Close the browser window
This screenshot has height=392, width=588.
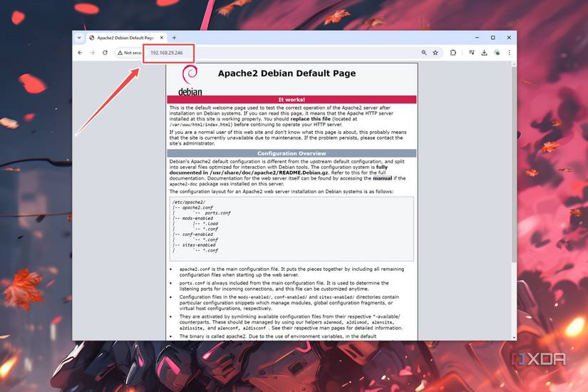(x=509, y=38)
